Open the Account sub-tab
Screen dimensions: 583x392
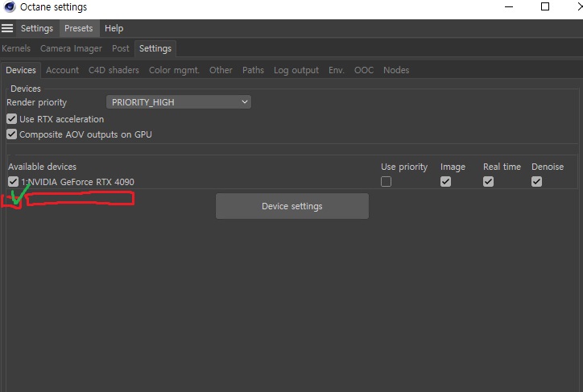[x=62, y=70]
